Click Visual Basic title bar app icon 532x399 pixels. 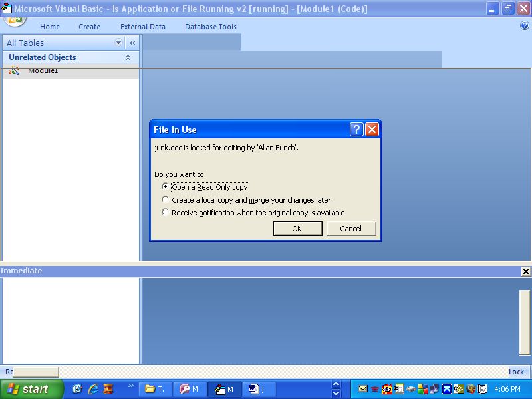(7, 8)
